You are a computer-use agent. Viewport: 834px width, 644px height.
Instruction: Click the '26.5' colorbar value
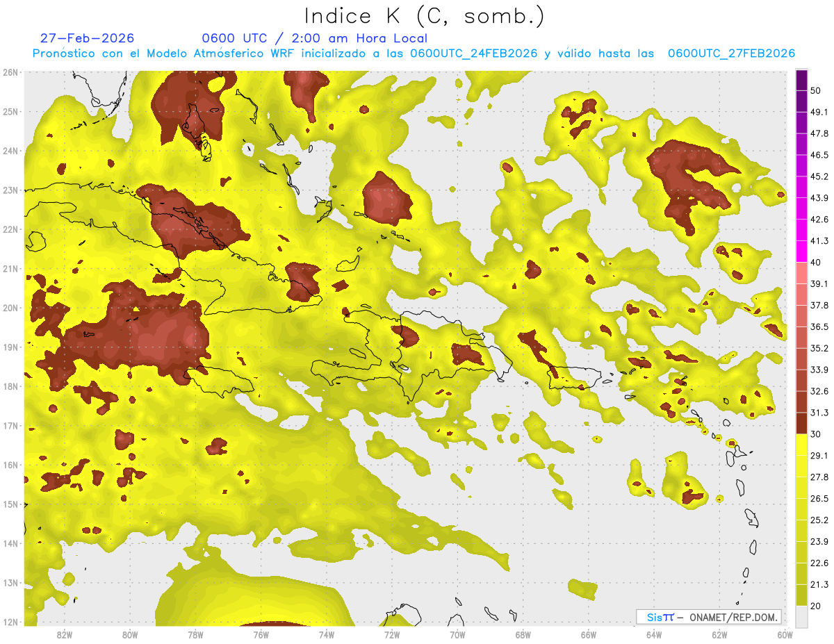(819, 499)
